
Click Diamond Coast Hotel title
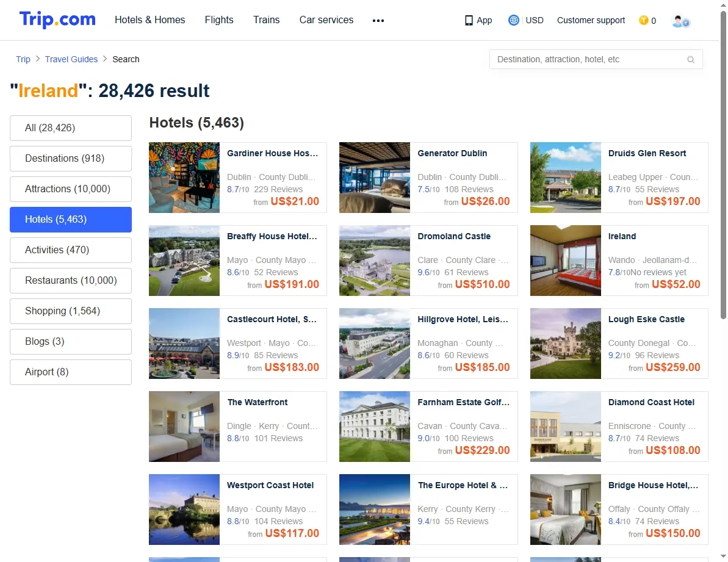(651, 403)
